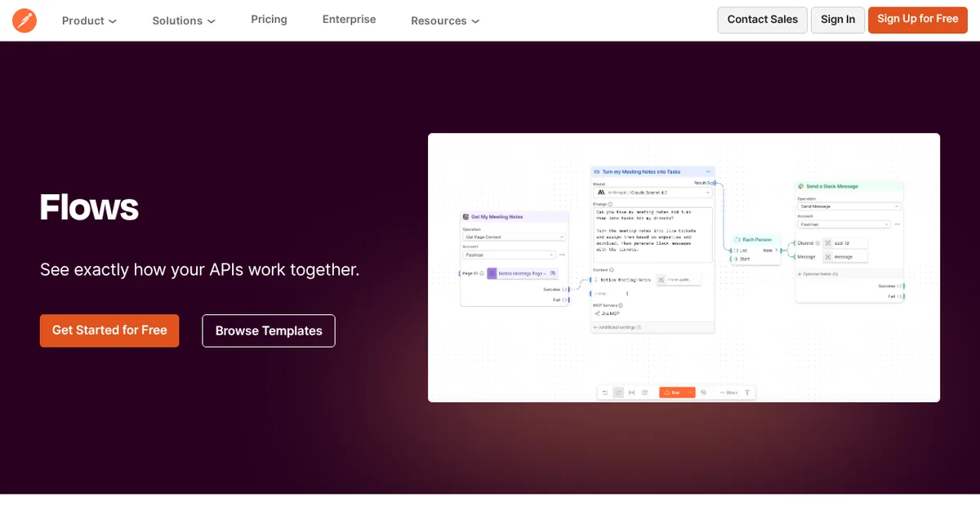Click the Flows heading
The width and height of the screenshot is (980, 514).
89,207
